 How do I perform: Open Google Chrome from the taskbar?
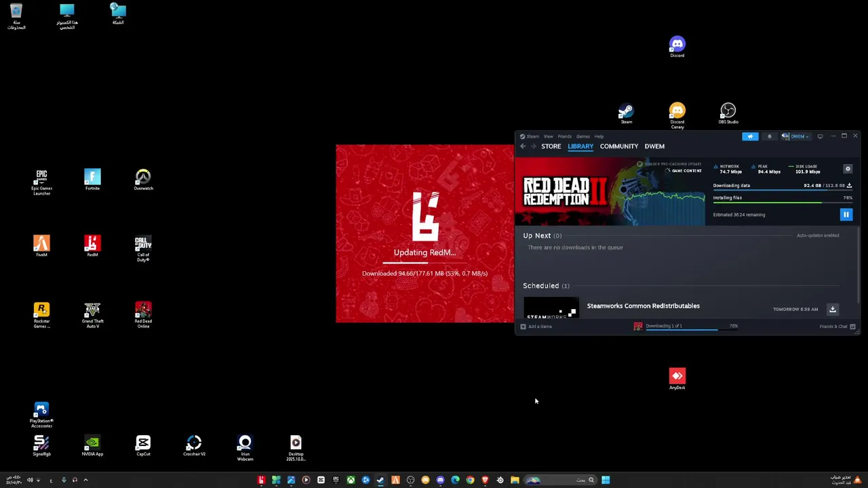pyautogui.click(x=470, y=480)
